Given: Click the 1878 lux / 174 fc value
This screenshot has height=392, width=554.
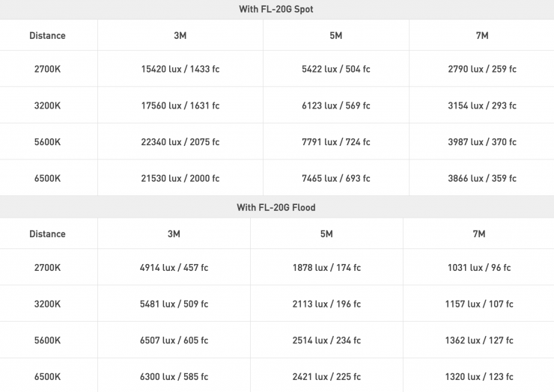Looking at the screenshot, I should click(326, 267).
